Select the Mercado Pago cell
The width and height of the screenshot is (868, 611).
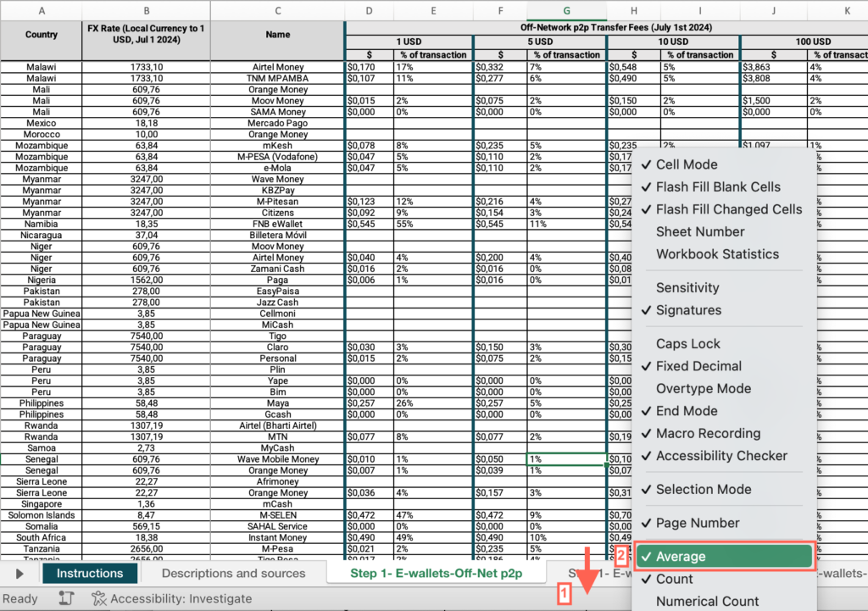click(x=277, y=123)
